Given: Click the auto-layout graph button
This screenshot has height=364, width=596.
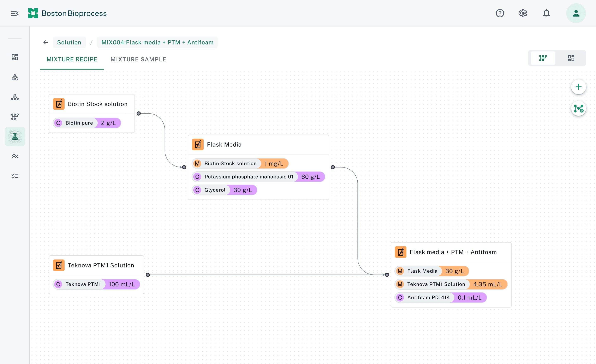Looking at the screenshot, I should point(578,109).
